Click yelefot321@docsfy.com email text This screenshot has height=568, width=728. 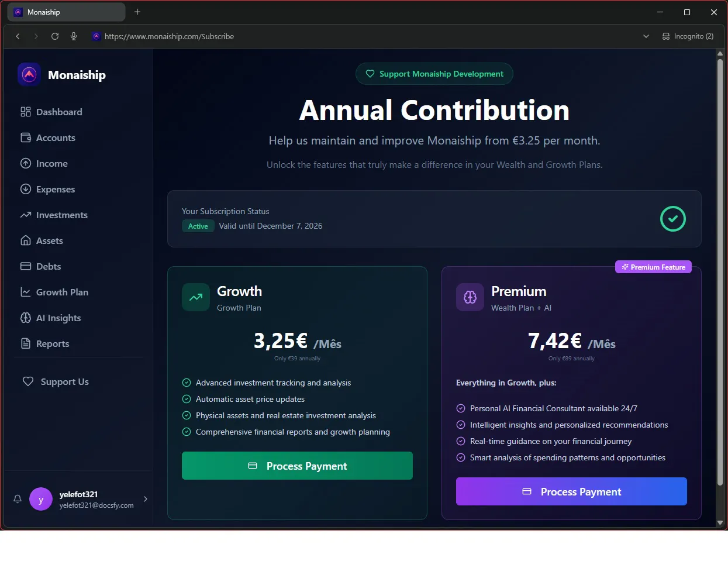click(96, 505)
